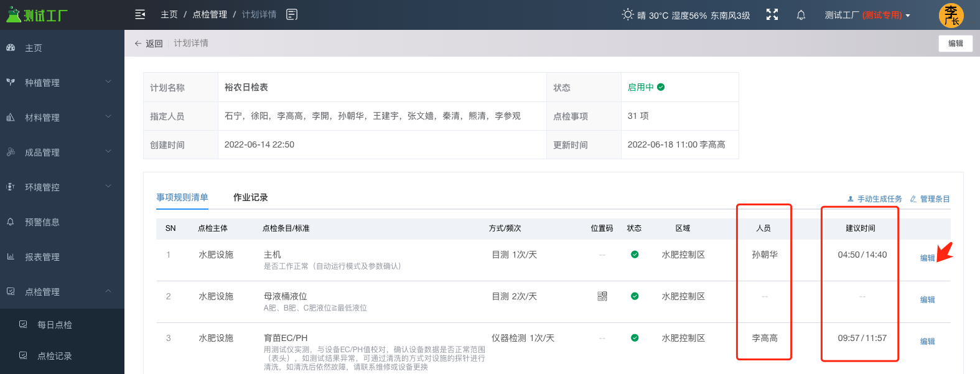The width and height of the screenshot is (980, 374).
Task: Click 目测 2次/天 frequency cell
Action: (515, 296)
